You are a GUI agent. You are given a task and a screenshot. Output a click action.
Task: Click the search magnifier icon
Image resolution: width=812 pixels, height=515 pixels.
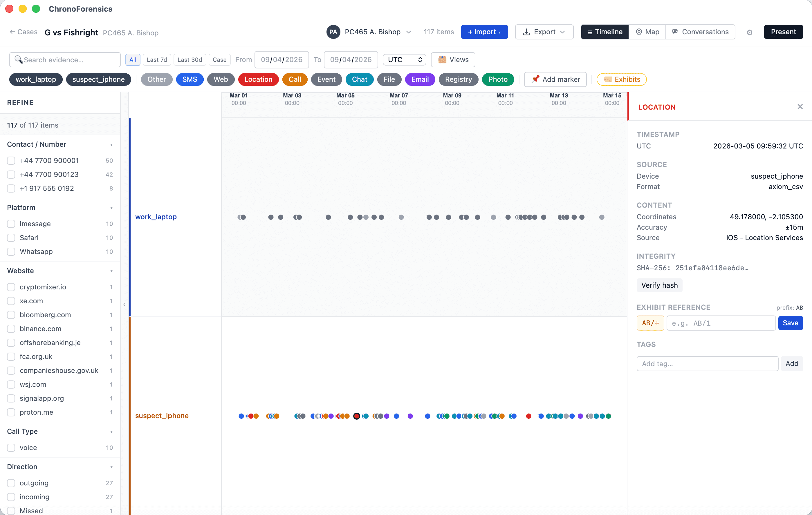click(x=19, y=60)
